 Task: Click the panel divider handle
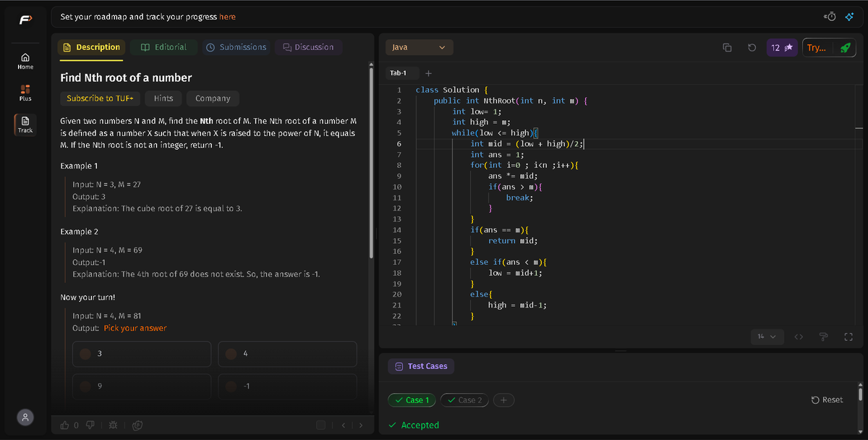377,234
